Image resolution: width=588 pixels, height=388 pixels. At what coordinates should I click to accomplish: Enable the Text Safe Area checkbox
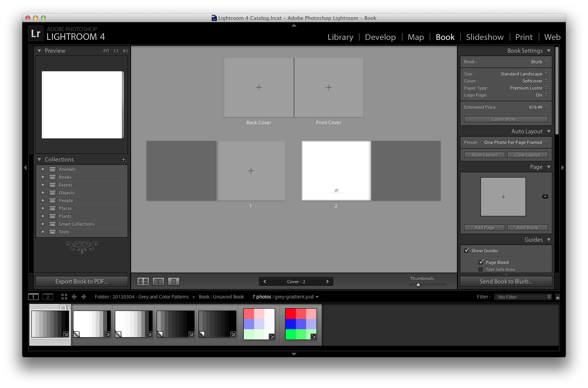(x=481, y=269)
